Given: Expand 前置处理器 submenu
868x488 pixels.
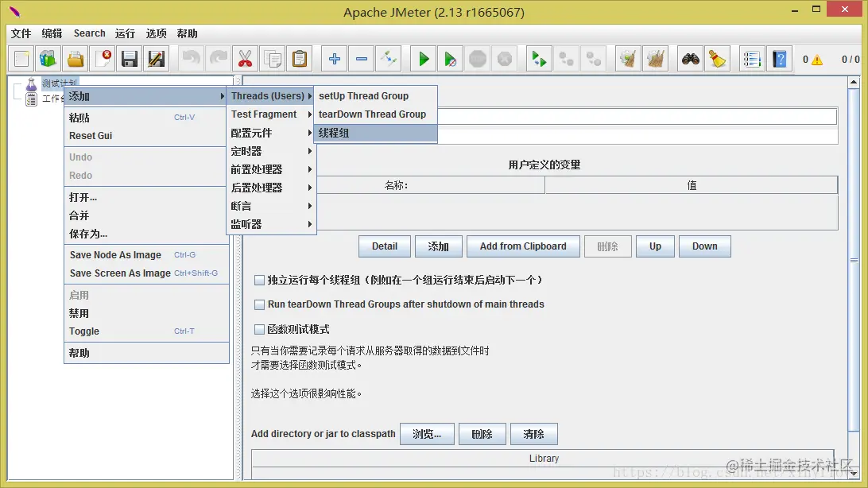Looking at the screenshot, I should click(x=271, y=169).
